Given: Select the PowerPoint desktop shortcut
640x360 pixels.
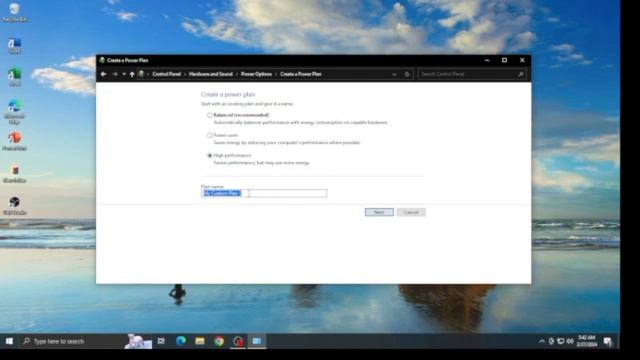Looking at the screenshot, I should [x=15, y=141].
